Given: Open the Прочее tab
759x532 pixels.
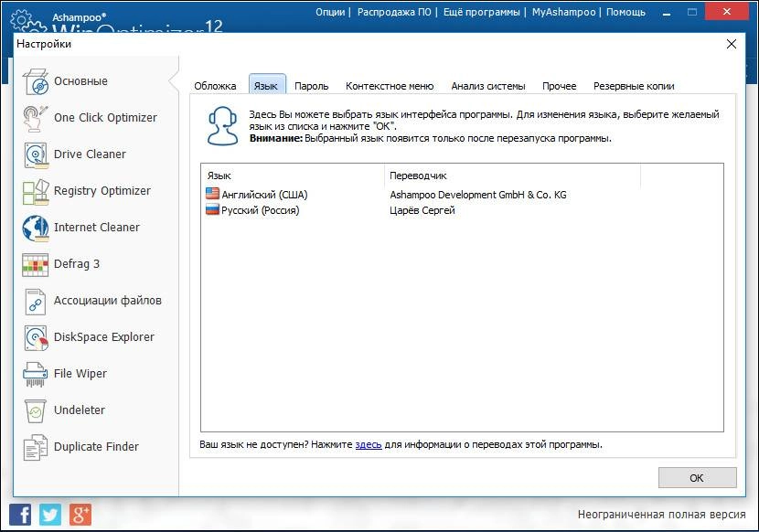Looking at the screenshot, I should [559, 86].
